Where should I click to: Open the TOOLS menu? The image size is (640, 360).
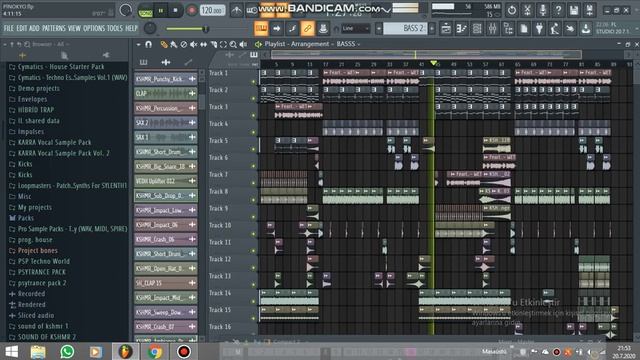click(115, 28)
